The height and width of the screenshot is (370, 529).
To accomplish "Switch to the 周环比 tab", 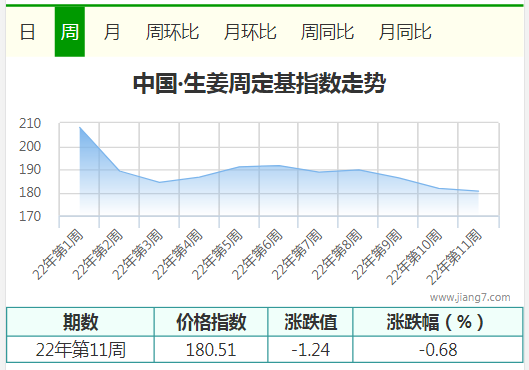I will tap(172, 32).
